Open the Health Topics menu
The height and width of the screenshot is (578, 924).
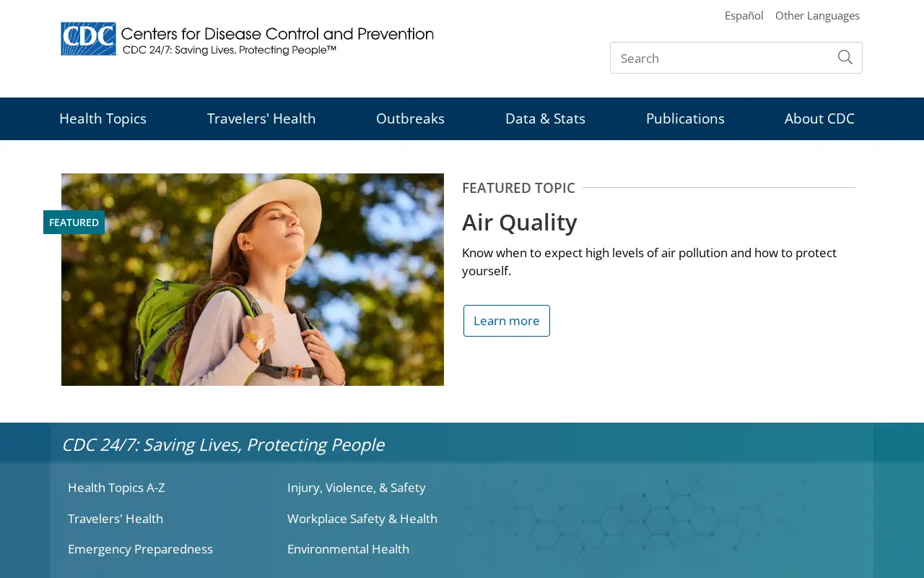point(103,118)
